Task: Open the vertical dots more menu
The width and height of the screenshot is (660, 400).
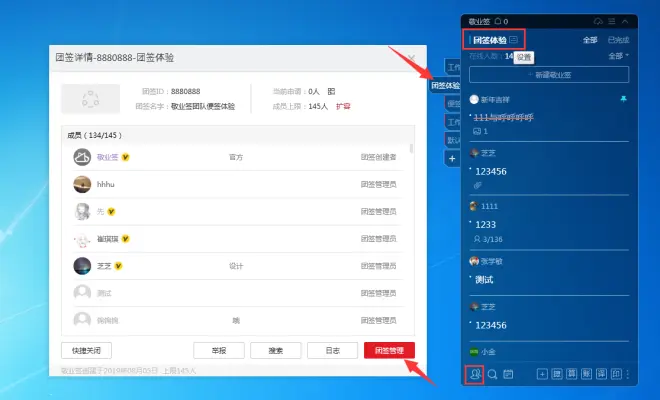Action: pyautogui.click(x=628, y=374)
